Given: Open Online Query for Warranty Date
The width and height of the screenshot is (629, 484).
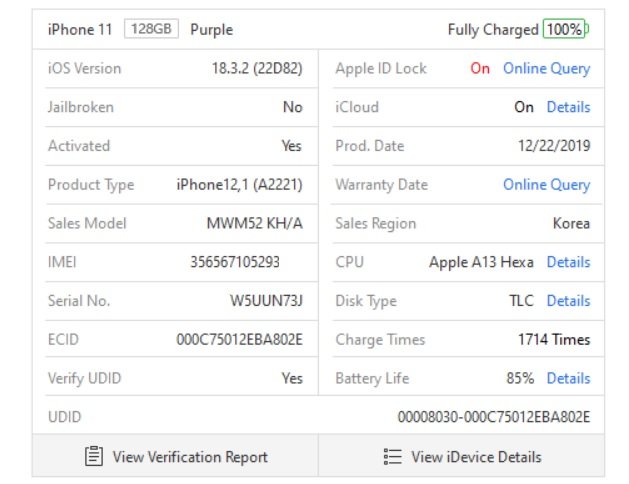Looking at the screenshot, I should (x=546, y=185).
